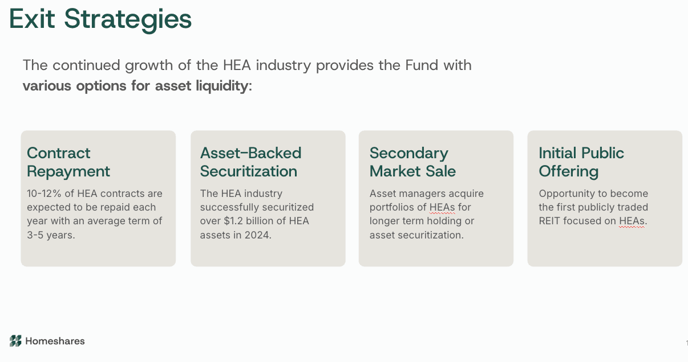Select the 'Asset managers acquire' paragraph
This screenshot has height=362, width=688.
click(426, 214)
